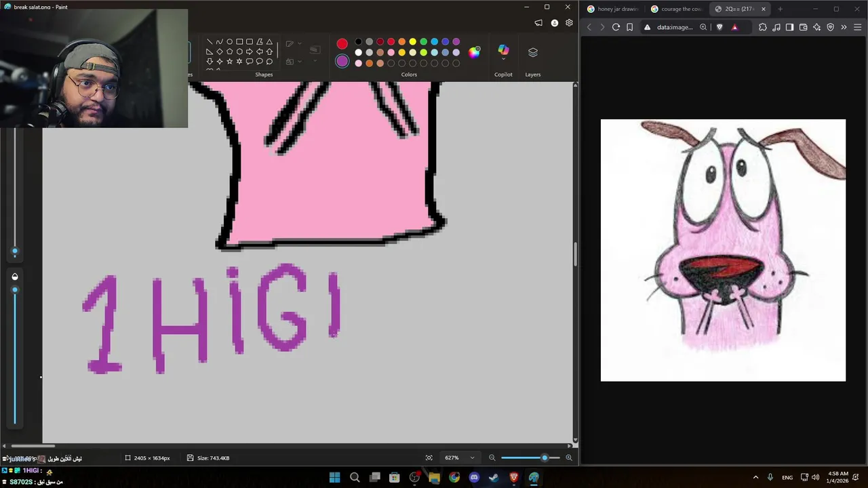Open the zoom percentage dropdown 627%

pos(459,457)
